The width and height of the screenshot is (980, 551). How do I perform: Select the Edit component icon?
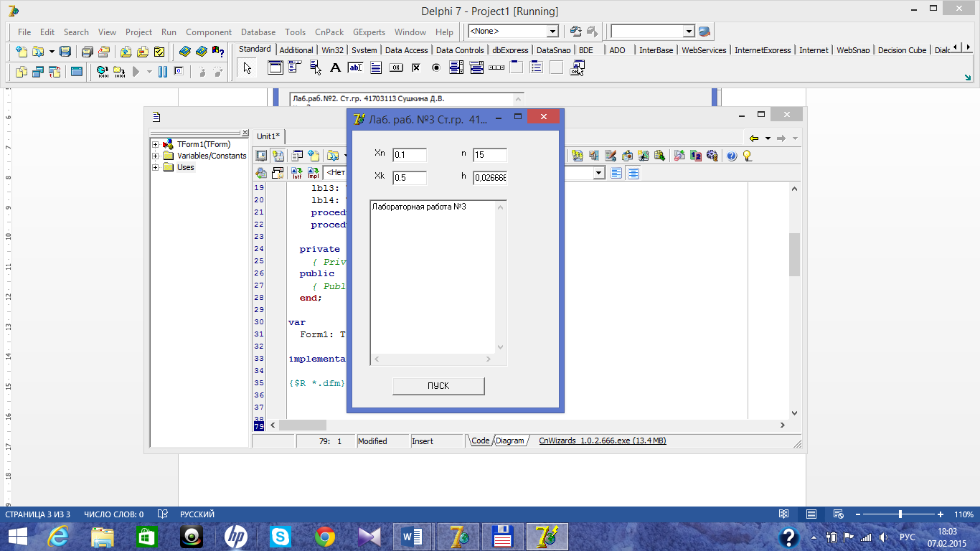355,68
